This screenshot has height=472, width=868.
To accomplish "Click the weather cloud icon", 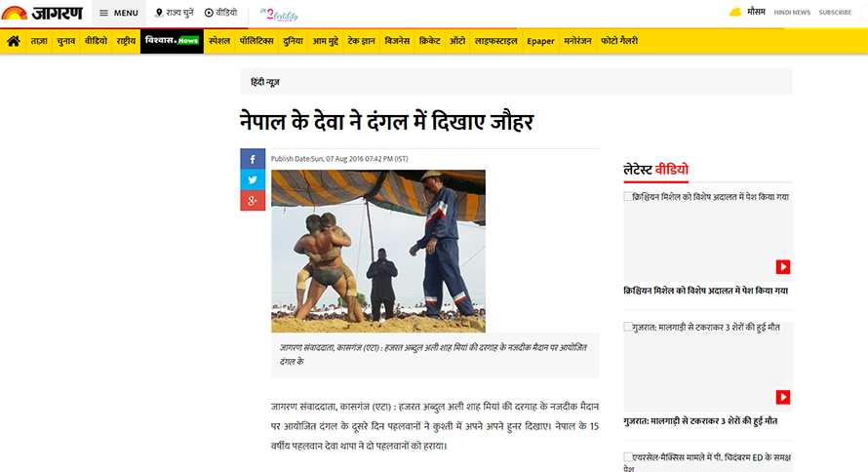I will 735,12.
